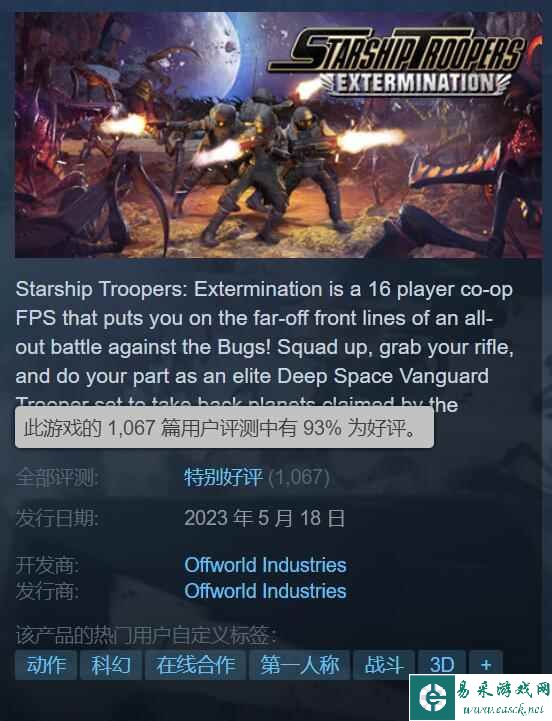Click the 全部评测 label
552x721 pixels.
click(57, 477)
